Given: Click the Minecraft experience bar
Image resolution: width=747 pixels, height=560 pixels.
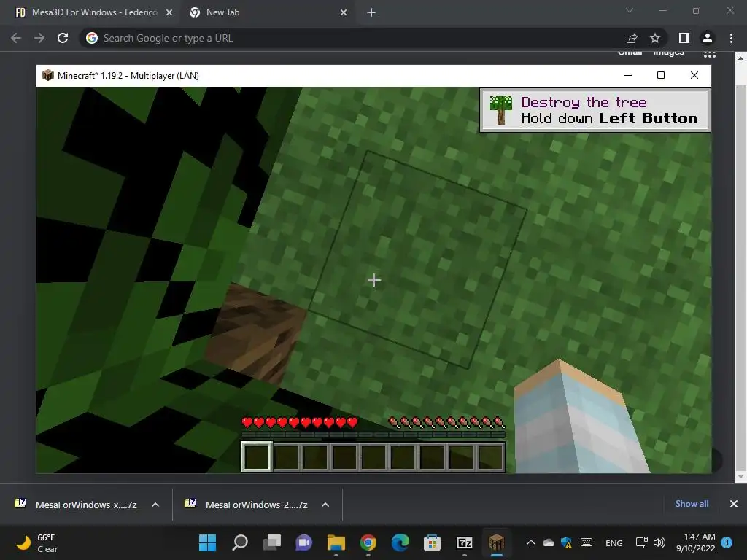Looking at the screenshot, I should coord(373,435).
